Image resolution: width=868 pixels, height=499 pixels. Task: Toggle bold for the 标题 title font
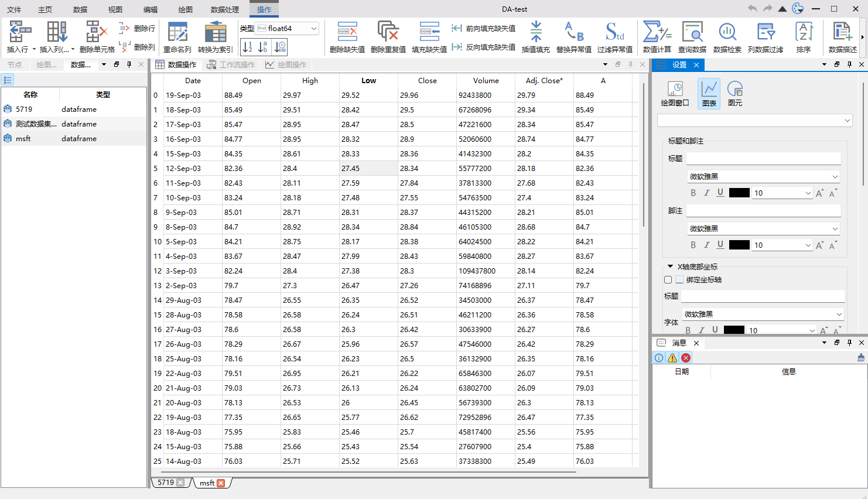pyautogui.click(x=693, y=193)
